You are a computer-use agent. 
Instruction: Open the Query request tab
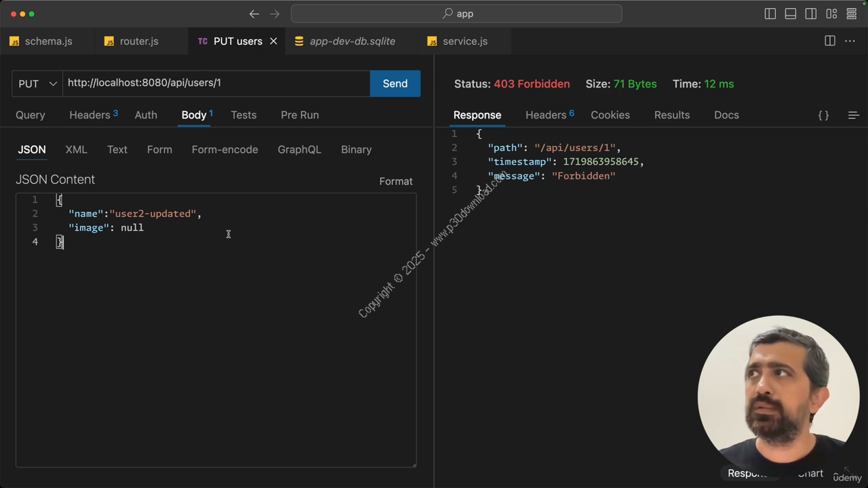tap(31, 115)
